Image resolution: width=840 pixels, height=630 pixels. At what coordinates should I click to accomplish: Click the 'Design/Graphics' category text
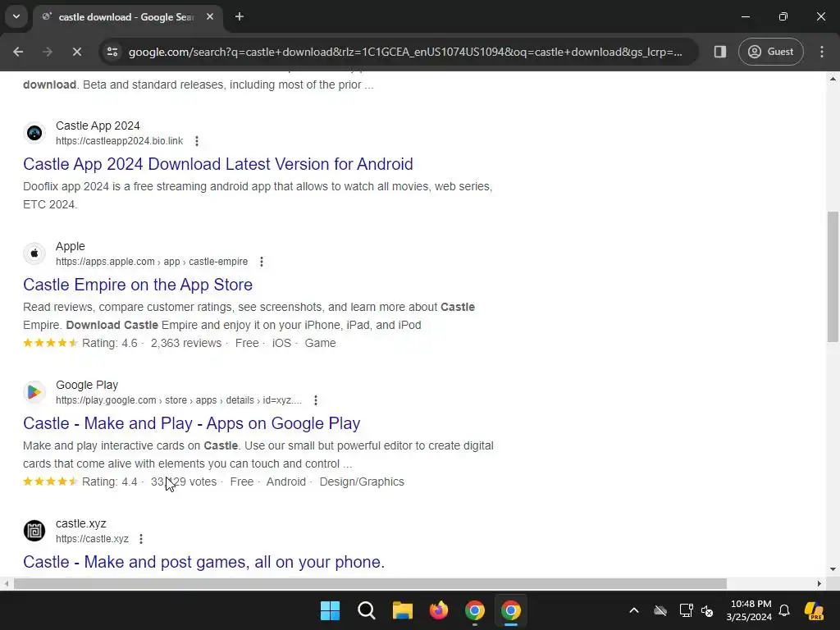tap(362, 482)
